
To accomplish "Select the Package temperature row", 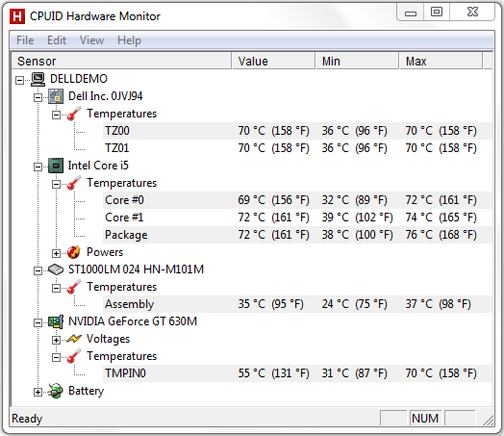I will point(297,235).
